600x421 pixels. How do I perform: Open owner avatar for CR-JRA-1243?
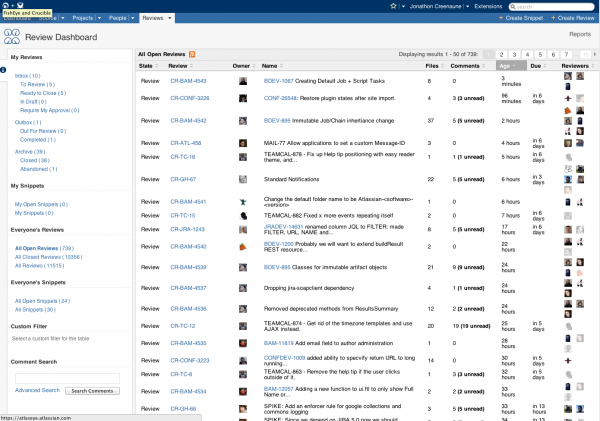243,229
